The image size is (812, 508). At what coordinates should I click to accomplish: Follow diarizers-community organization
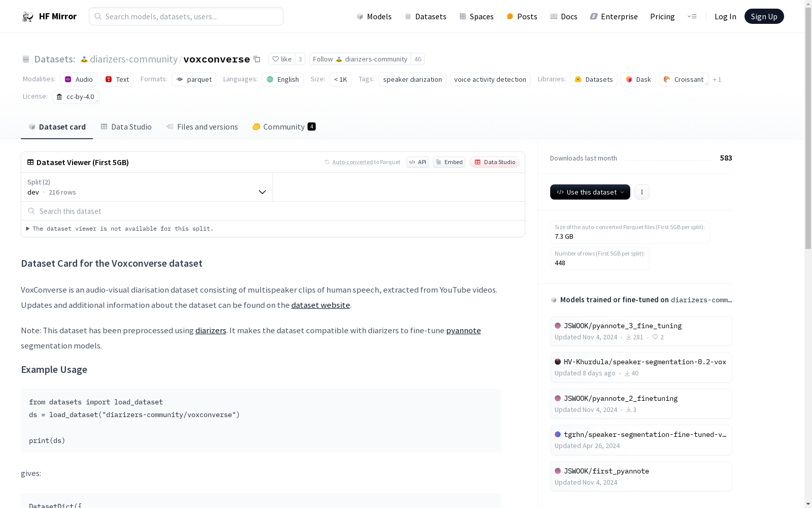360,59
